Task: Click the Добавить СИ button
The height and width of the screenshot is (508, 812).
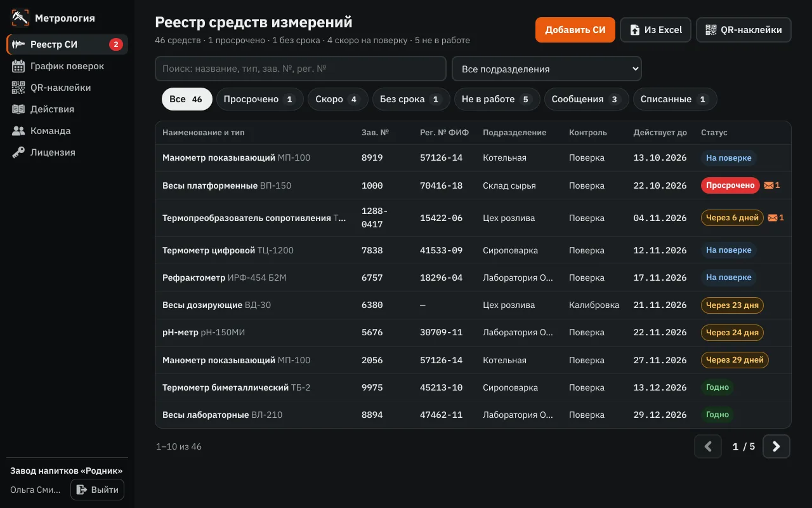Action: [x=575, y=30]
